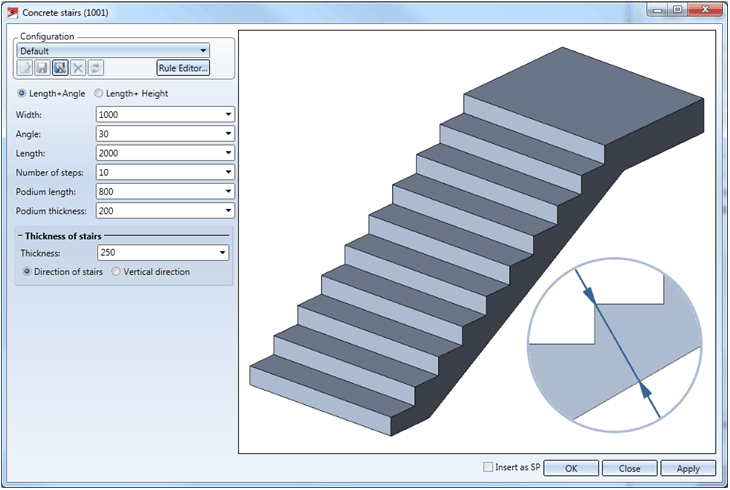Click the Apply button

688,468
